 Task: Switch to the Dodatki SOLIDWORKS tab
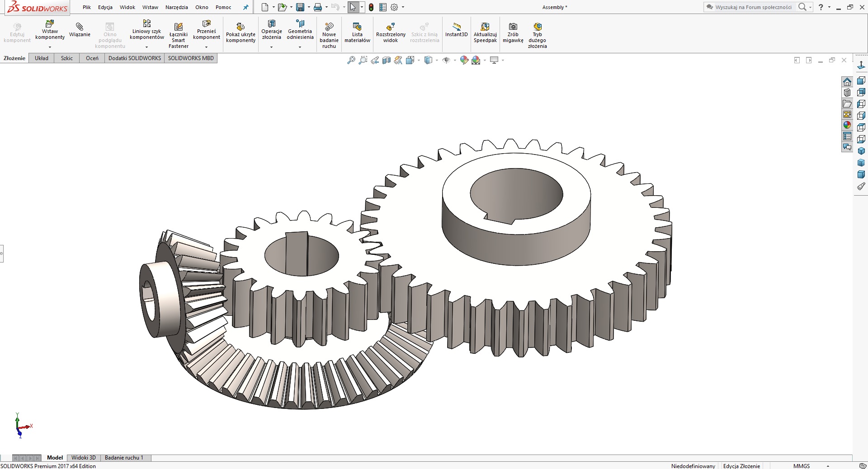pos(134,58)
